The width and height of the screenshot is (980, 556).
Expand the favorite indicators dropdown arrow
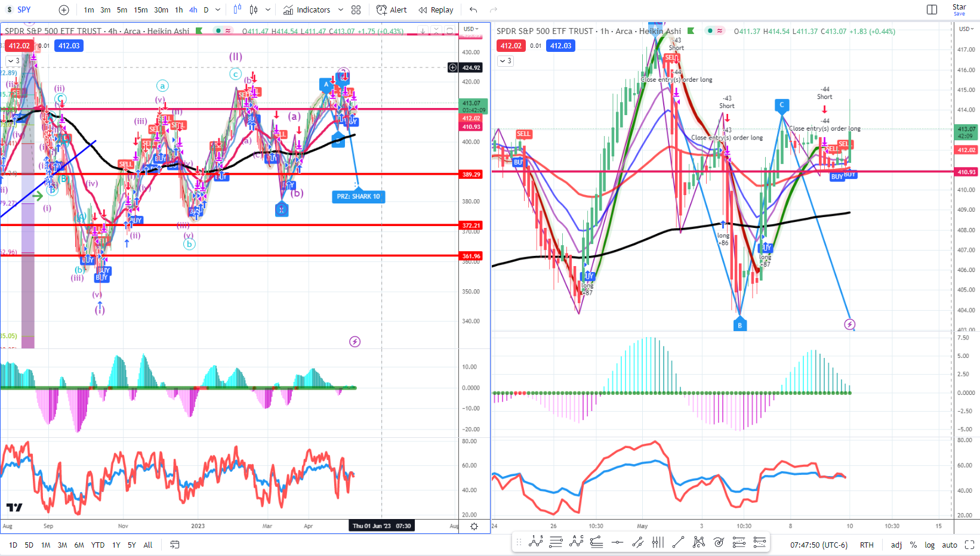click(x=341, y=10)
